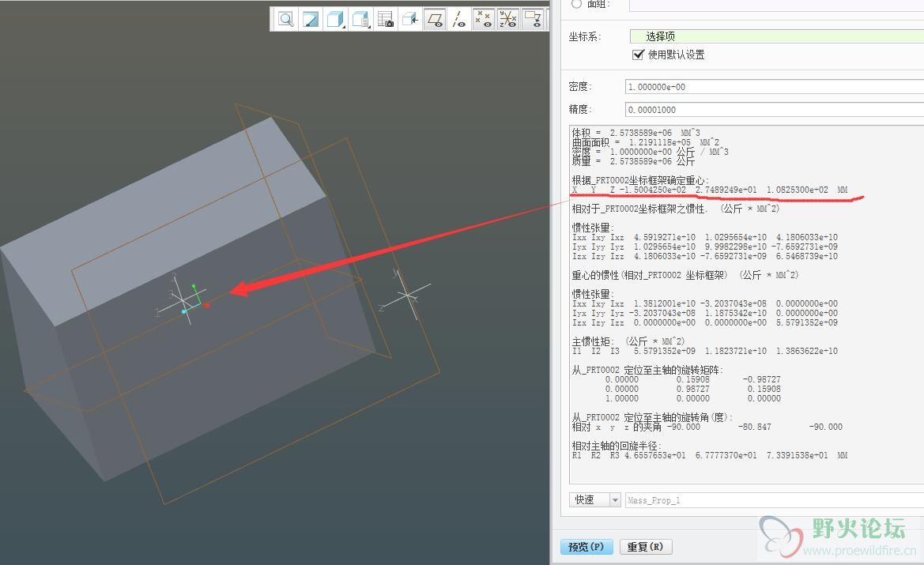
Task: Open the 快速 analysis type dropdown
Action: [x=615, y=500]
